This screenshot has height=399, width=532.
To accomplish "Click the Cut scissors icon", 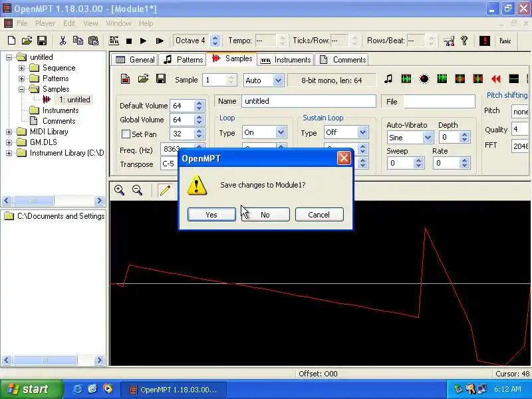I will pos(63,41).
